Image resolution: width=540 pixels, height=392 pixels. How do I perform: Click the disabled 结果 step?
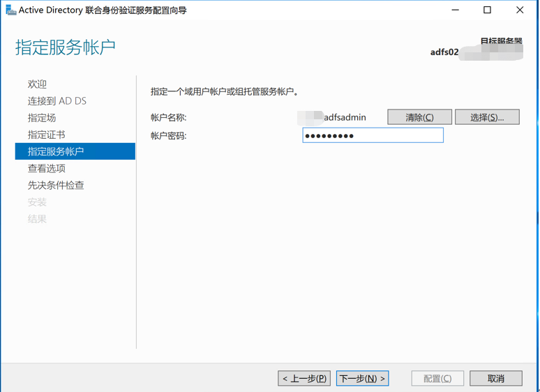point(37,219)
